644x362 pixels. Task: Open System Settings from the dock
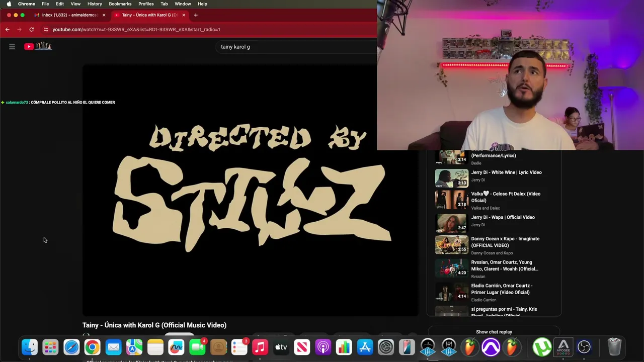tap(386, 347)
